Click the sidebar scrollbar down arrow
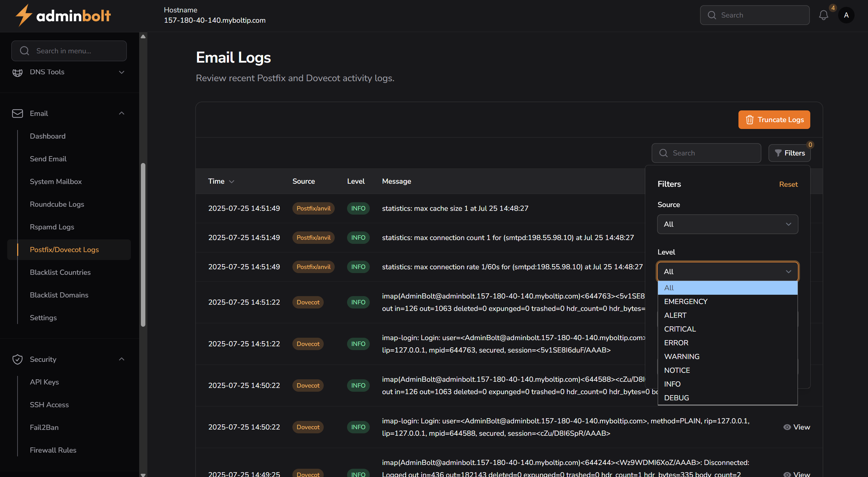The height and width of the screenshot is (477, 868). coord(143,475)
